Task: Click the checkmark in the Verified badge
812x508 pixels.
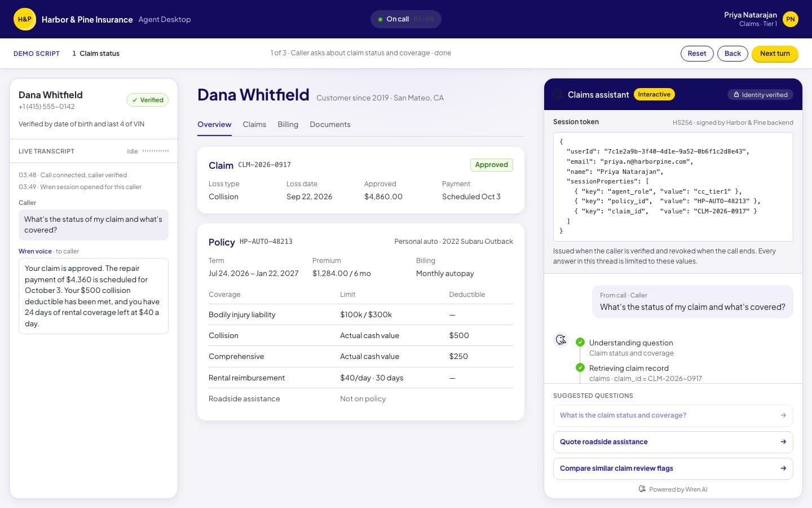Action: 135,100
